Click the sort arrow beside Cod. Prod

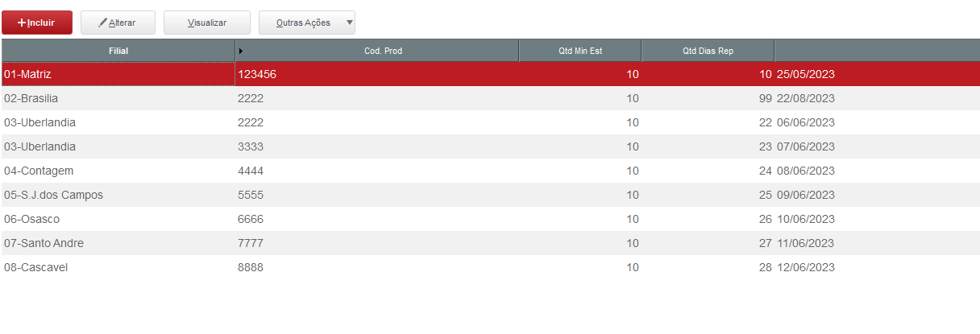241,51
